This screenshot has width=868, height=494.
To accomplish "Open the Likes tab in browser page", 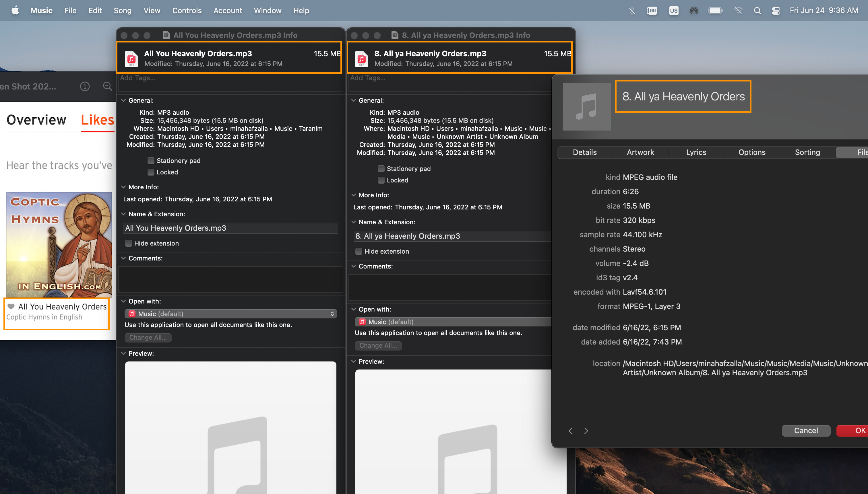I will click(x=97, y=120).
